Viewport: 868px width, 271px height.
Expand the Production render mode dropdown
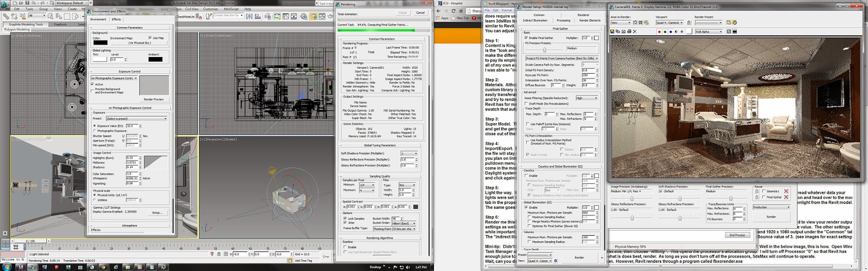(x=771, y=207)
